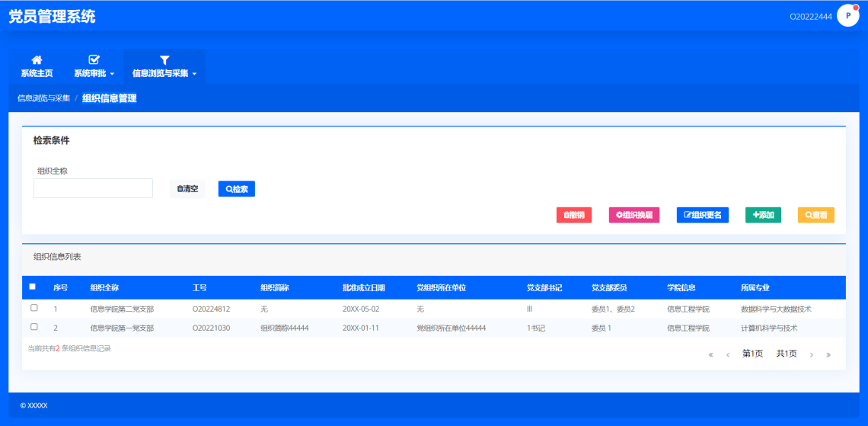Click the © XXXXX footer text

[x=34, y=405]
